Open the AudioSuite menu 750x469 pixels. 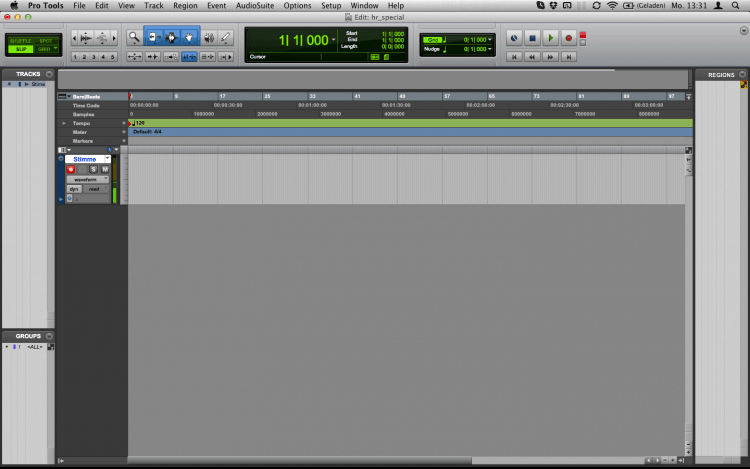pos(255,6)
